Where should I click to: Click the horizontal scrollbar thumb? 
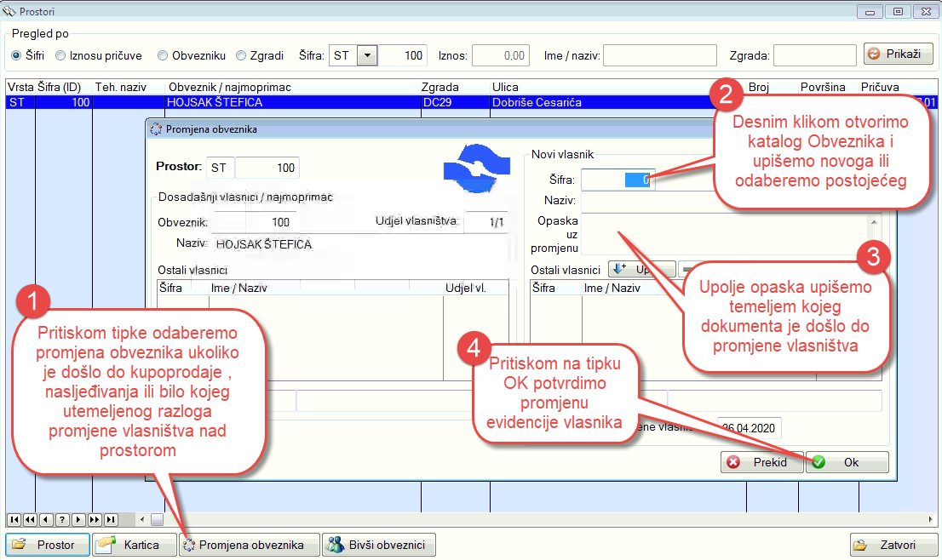pyautogui.click(x=157, y=519)
